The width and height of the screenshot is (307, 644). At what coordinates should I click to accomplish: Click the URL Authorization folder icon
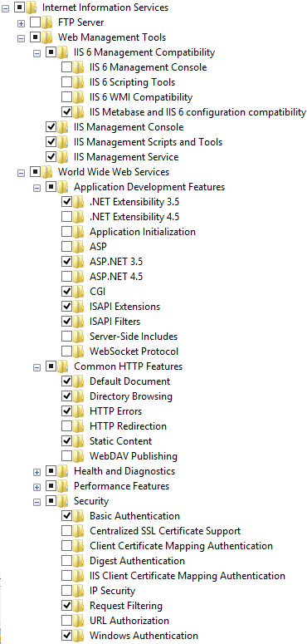pyautogui.click(x=79, y=621)
